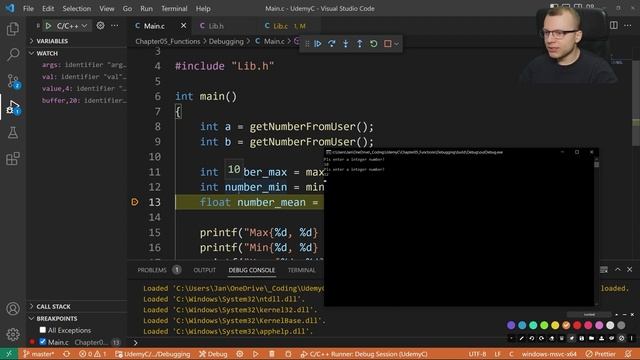The height and width of the screenshot is (360, 640).
Task: Click errors and warnings count in status bar
Action: (93, 354)
